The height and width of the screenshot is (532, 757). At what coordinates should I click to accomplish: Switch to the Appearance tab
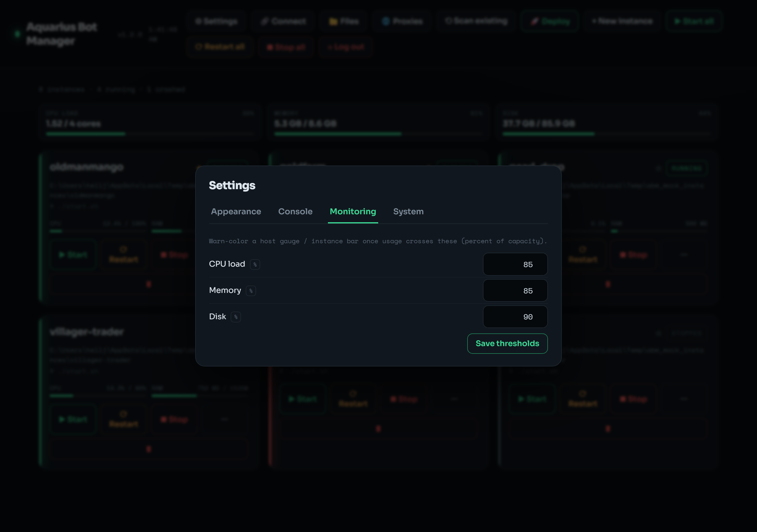[x=236, y=211]
